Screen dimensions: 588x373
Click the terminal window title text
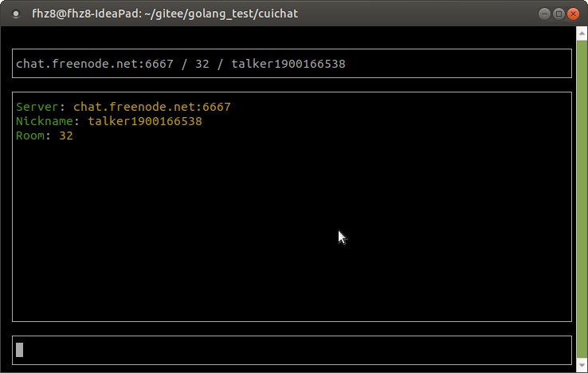(x=165, y=14)
